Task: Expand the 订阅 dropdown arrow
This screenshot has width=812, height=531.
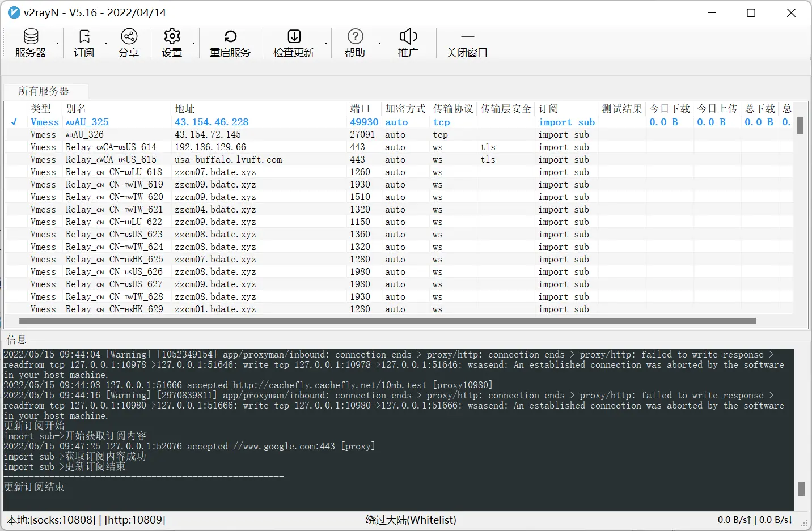Action: (105, 44)
